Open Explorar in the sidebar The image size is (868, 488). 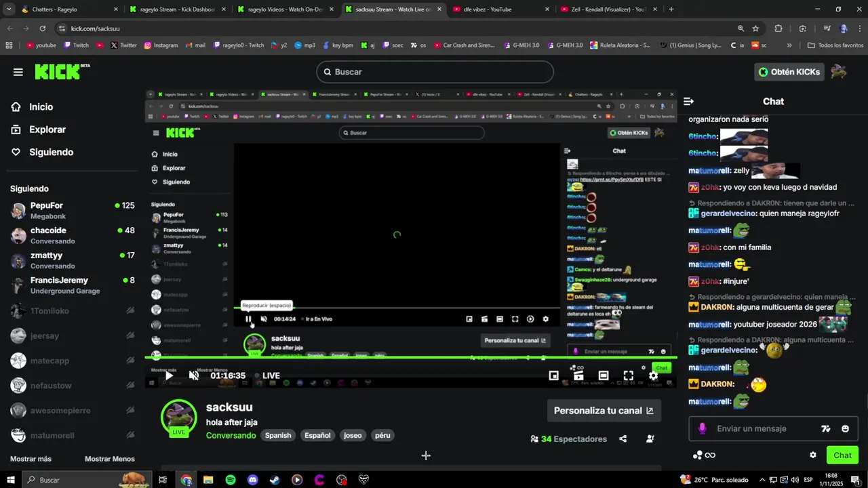point(39,129)
